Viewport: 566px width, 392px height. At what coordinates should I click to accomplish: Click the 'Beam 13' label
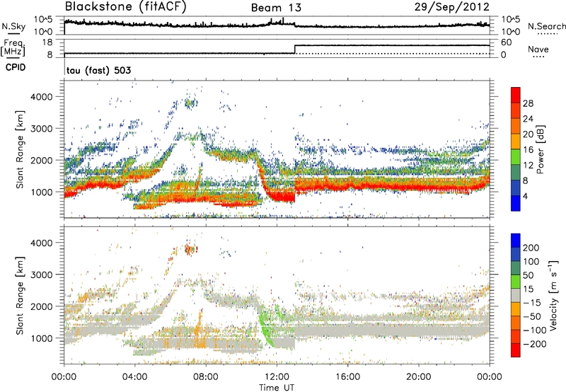(276, 8)
